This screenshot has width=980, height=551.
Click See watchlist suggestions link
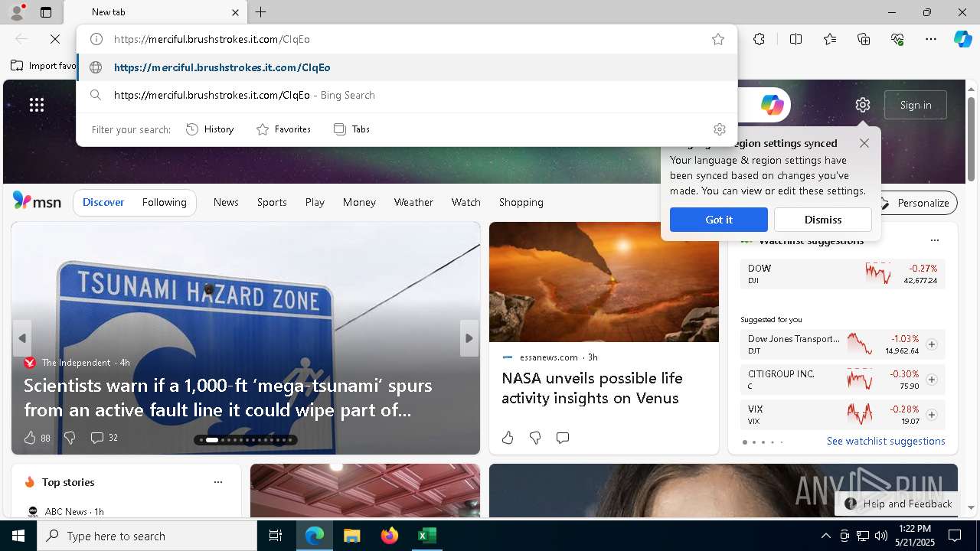pyautogui.click(x=886, y=441)
